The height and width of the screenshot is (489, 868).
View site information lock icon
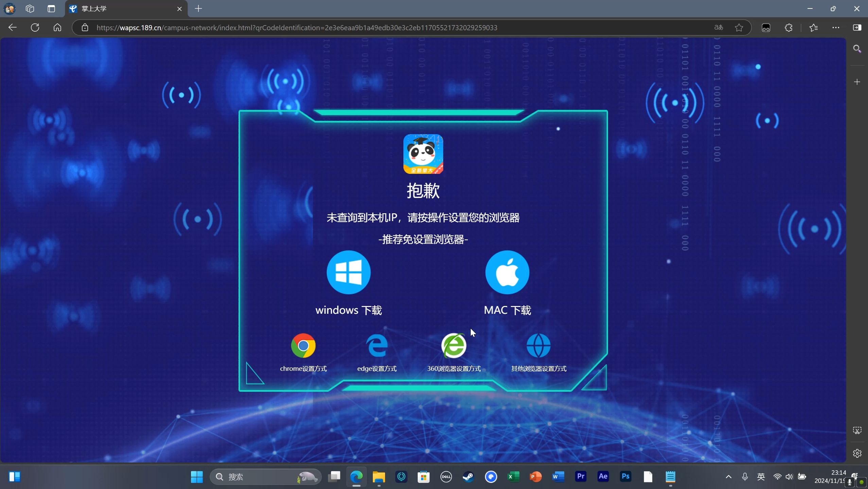[x=85, y=28]
